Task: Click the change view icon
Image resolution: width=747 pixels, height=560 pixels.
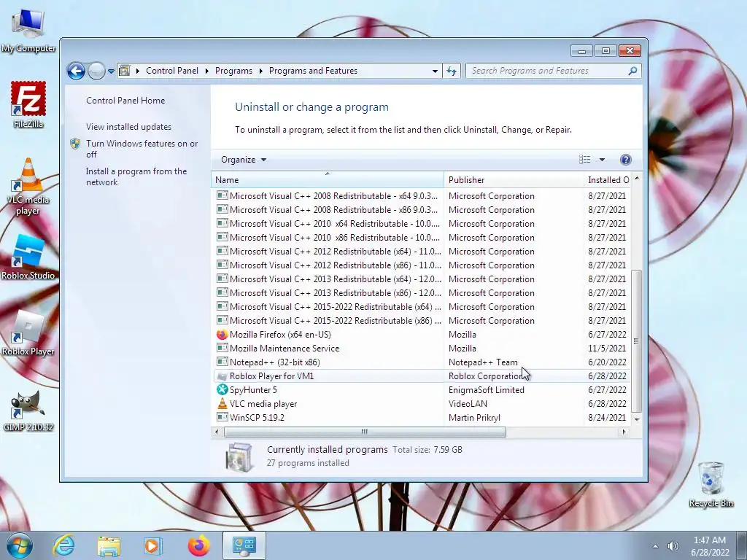Action: pyautogui.click(x=584, y=160)
